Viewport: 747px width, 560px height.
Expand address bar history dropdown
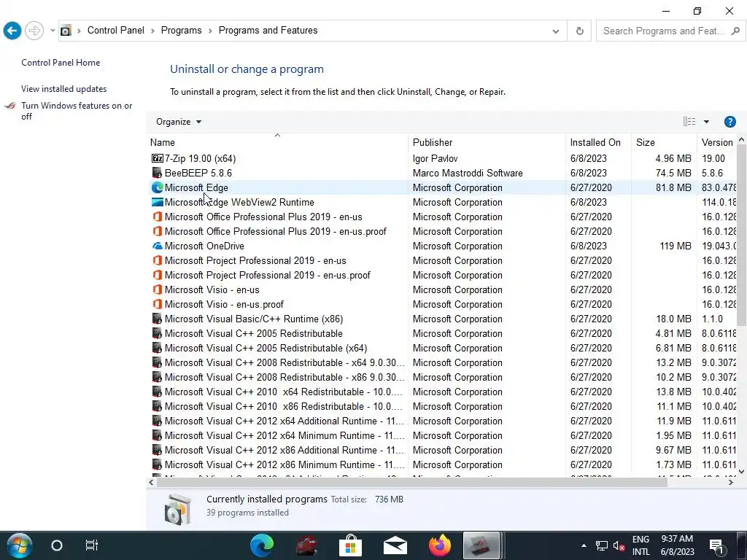tap(555, 31)
